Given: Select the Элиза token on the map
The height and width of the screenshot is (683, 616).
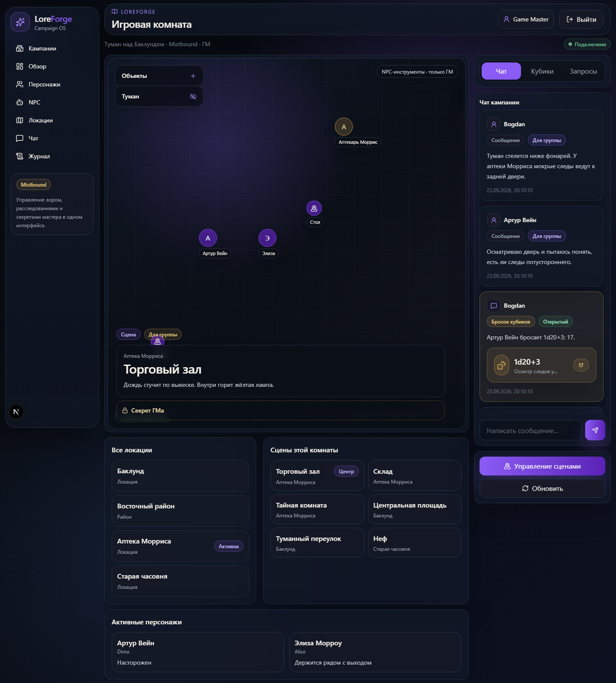Looking at the screenshot, I should (x=267, y=238).
